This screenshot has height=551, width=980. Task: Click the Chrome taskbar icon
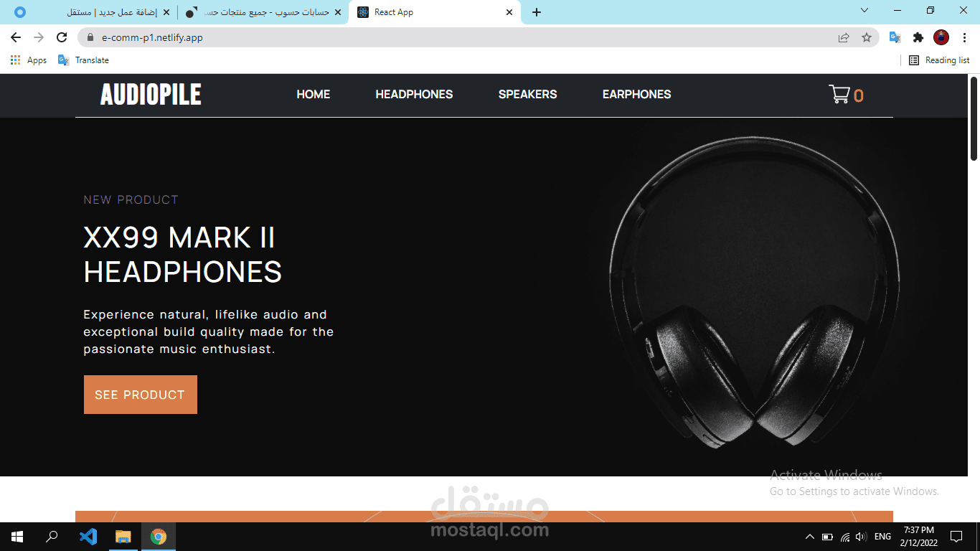(159, 537)
